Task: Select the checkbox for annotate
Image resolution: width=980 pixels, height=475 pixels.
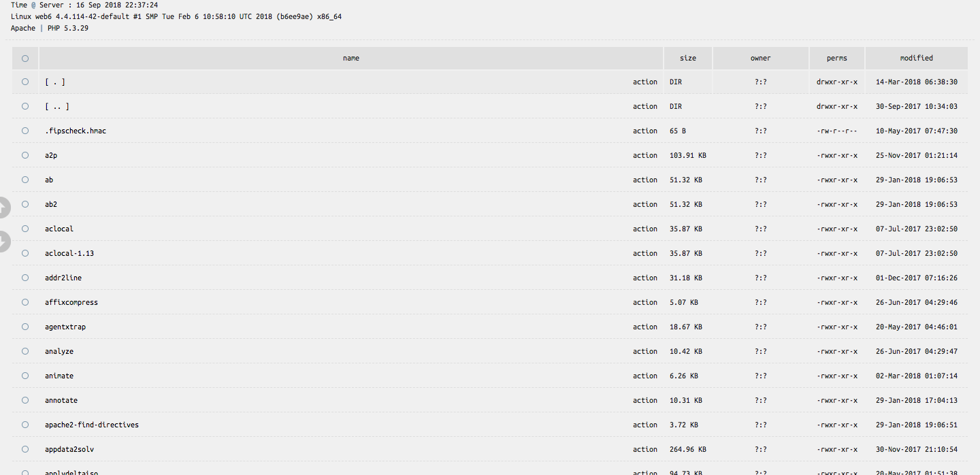Action: pos(25,400)
